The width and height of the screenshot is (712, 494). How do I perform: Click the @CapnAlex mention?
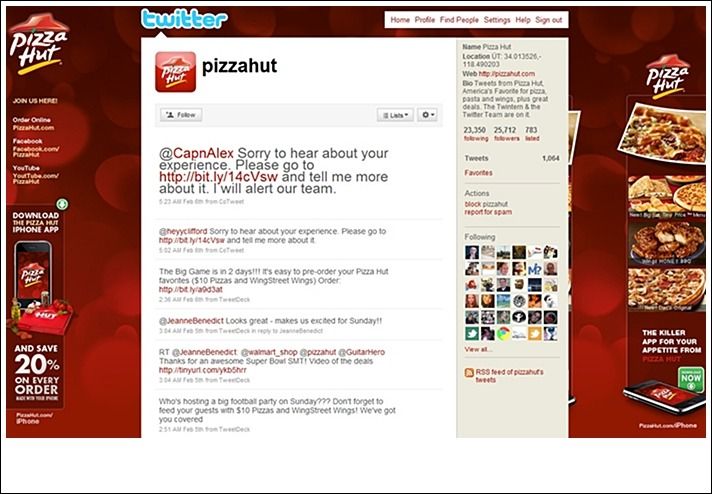(196, 153)
